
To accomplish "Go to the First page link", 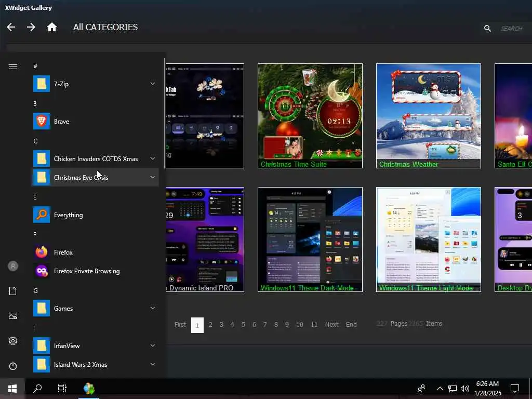I will 180,325.
